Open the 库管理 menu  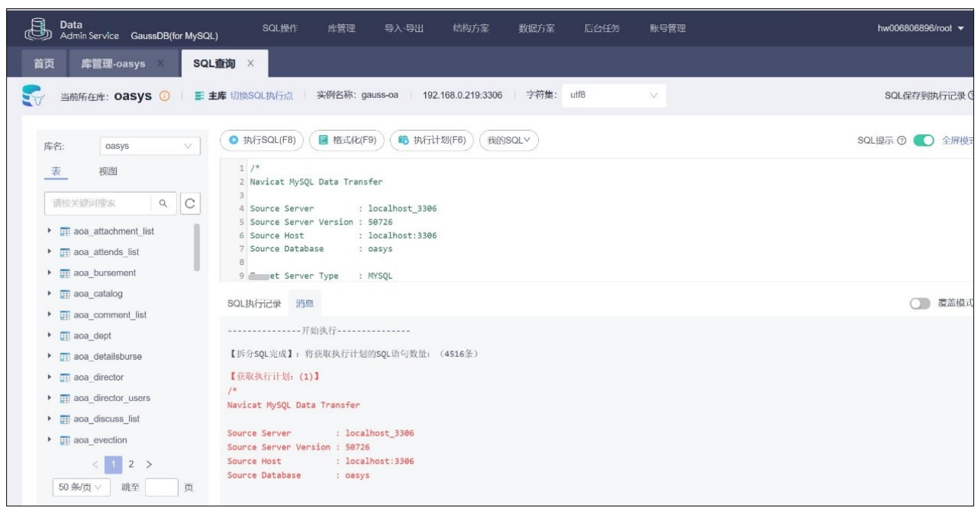click(341, 29)
